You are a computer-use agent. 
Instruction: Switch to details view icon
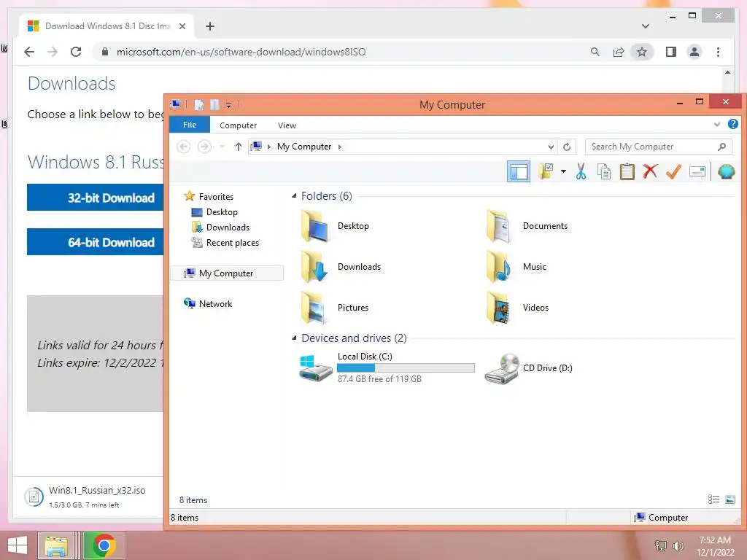coord(713,499)
